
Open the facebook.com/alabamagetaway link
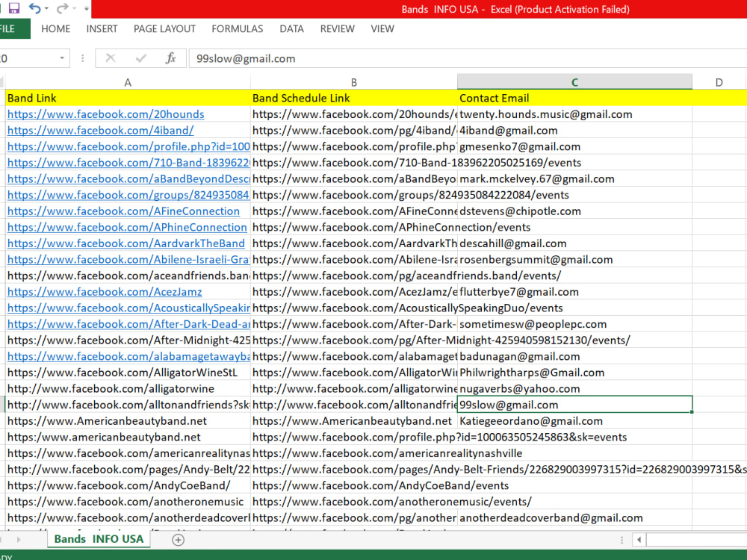128,356
